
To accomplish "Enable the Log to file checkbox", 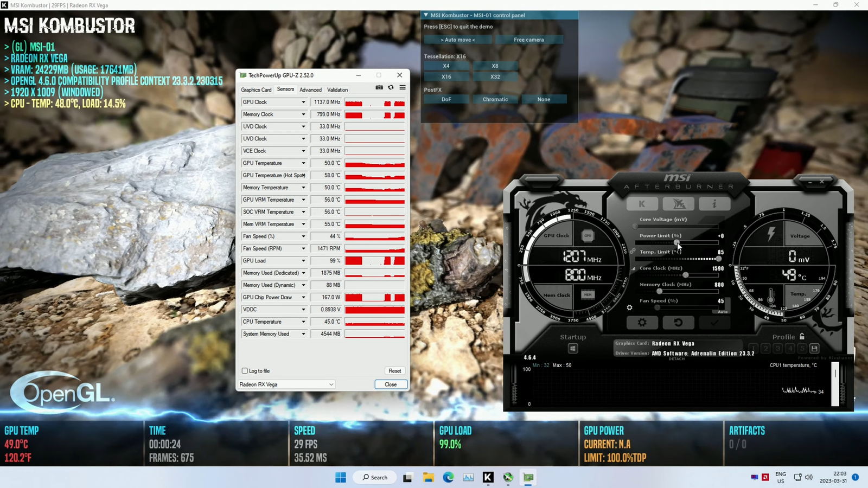I will click(x=245, y=371).
